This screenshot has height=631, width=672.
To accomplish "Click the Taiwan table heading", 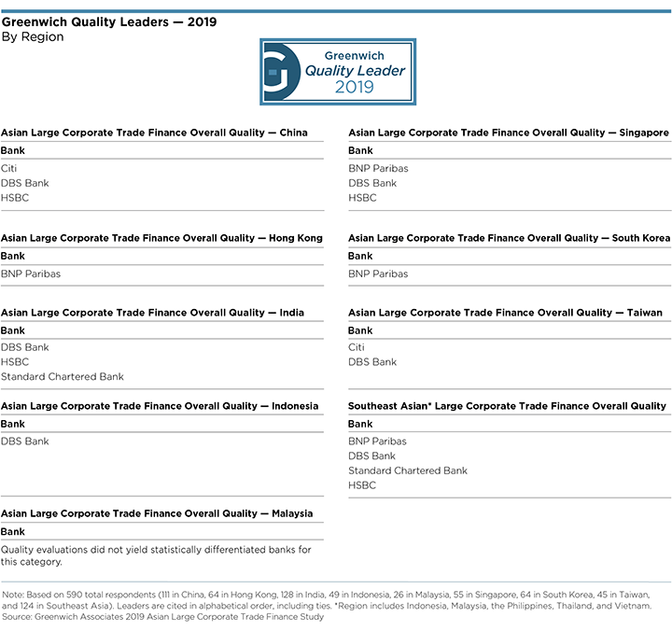I will (505, 313).
